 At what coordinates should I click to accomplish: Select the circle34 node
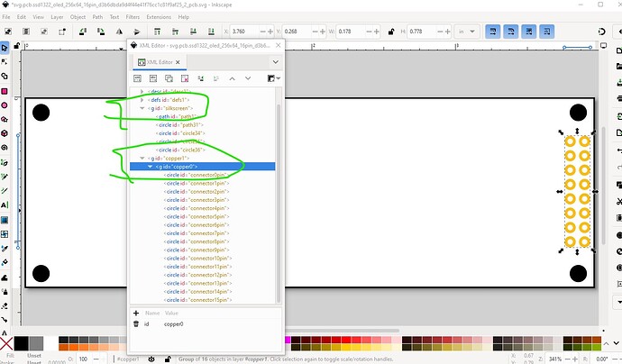tap(180, 133)
